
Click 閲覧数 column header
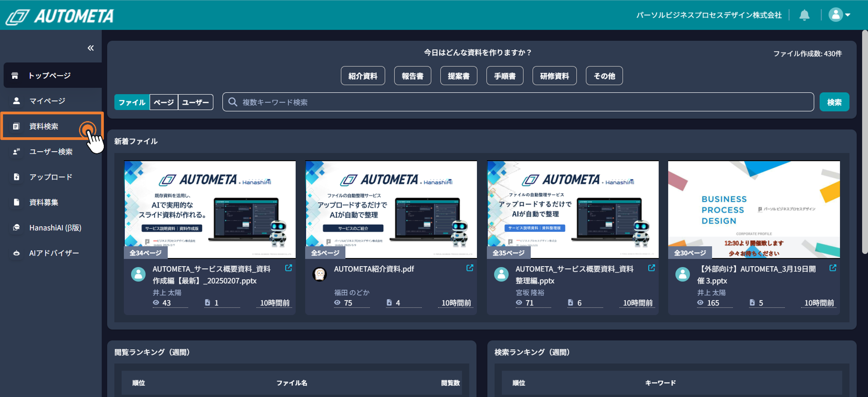click(x=450, y=383)
